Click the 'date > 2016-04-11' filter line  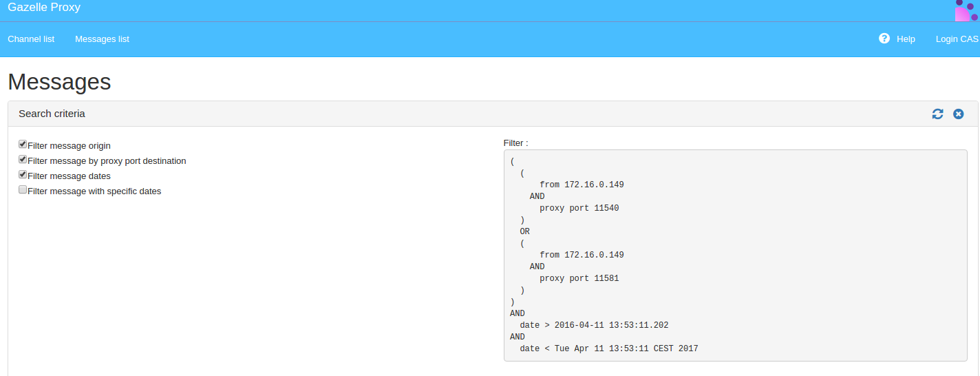pyautogui.click(x=594, y=325)
